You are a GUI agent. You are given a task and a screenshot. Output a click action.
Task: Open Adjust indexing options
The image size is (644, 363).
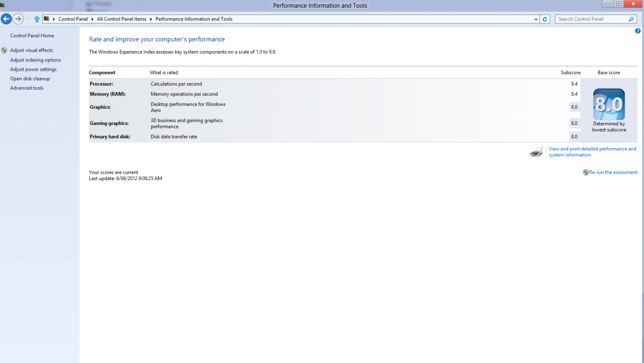35,60
